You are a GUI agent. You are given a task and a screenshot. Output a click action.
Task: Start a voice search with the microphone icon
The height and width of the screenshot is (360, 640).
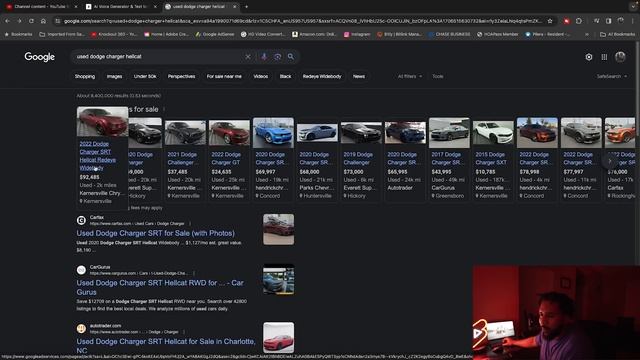click(264, 57)
